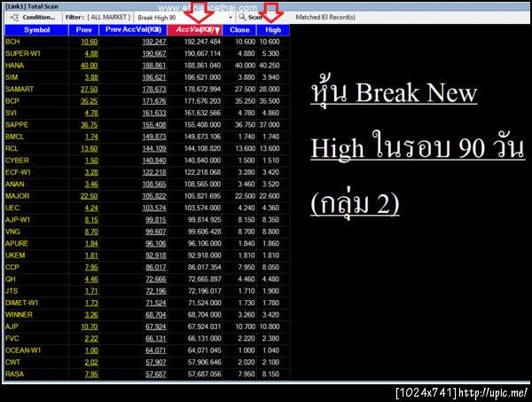Select the RCL symbol
This screenshot has height=402, width=532.
tap(12, 149)
